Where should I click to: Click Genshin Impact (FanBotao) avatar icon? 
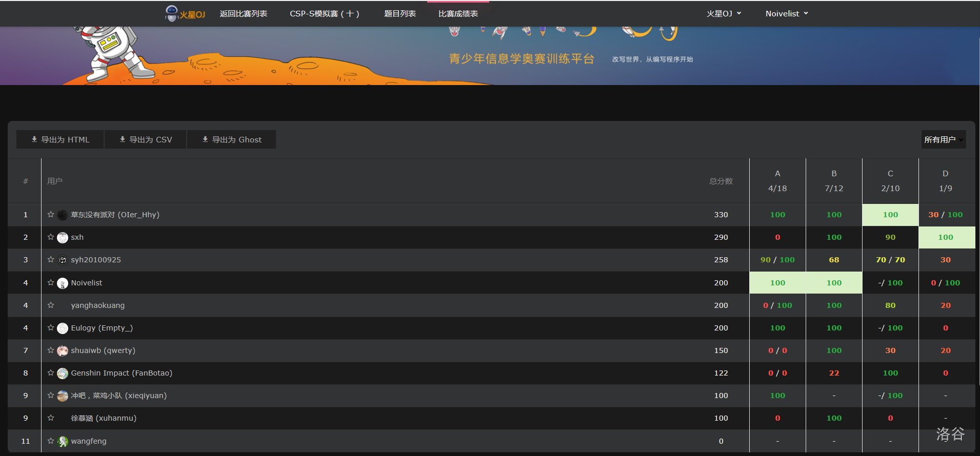63,374
